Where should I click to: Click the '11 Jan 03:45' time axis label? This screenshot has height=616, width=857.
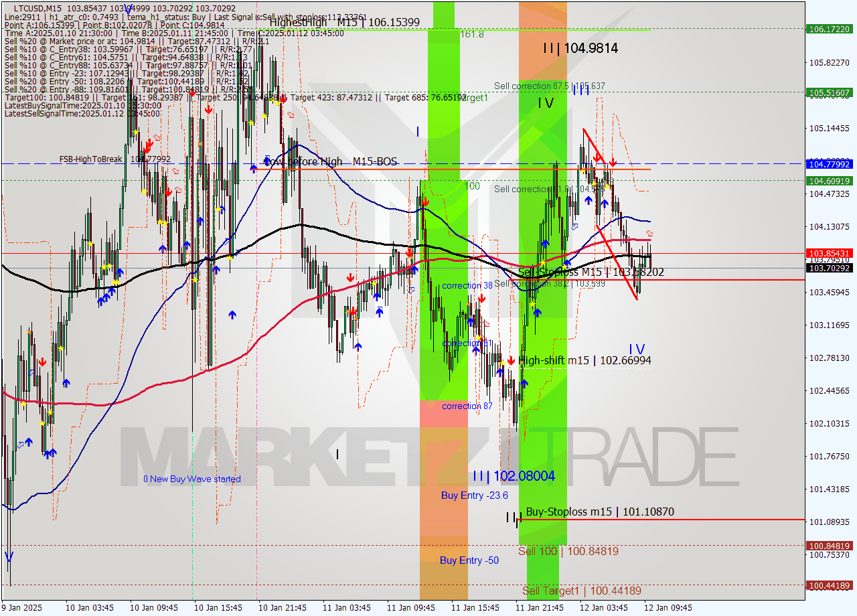[x=347, y=608]
